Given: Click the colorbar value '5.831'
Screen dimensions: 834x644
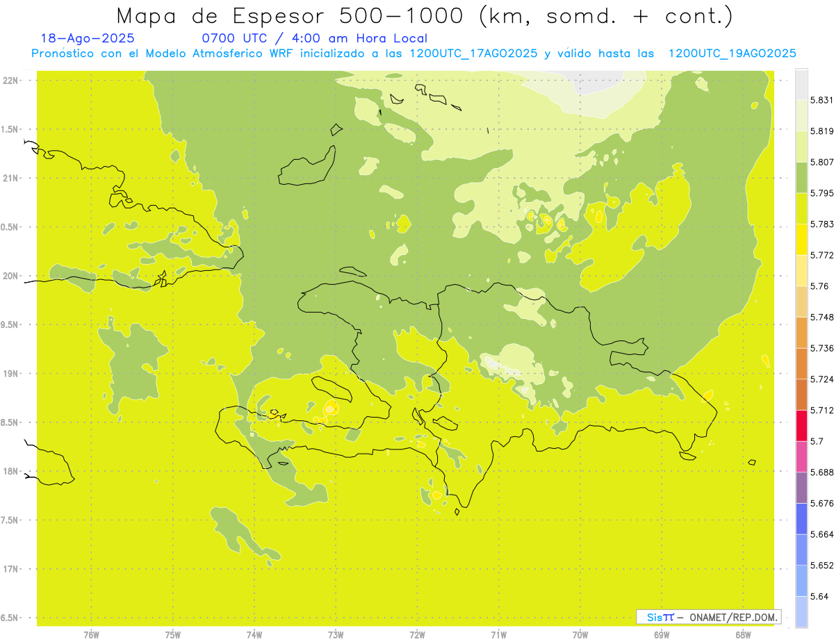Looking at the screenshot, I should tap(821, 100).
